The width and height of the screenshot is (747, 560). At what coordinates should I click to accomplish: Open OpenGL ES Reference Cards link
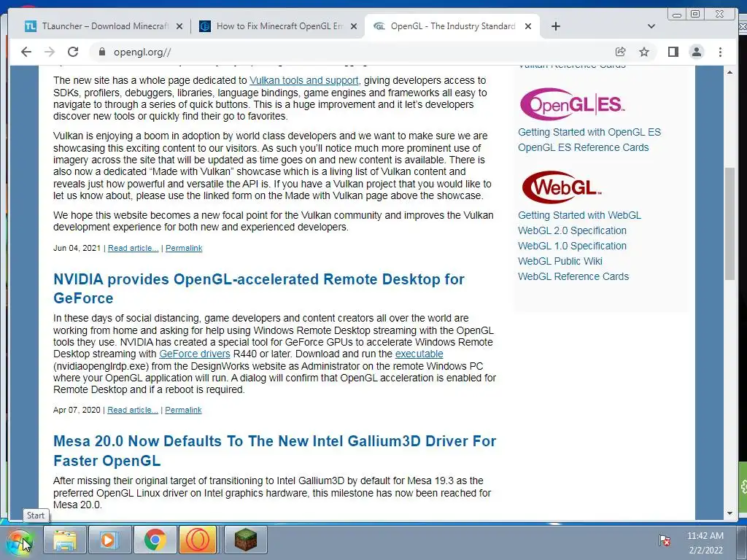click(583, 147)
